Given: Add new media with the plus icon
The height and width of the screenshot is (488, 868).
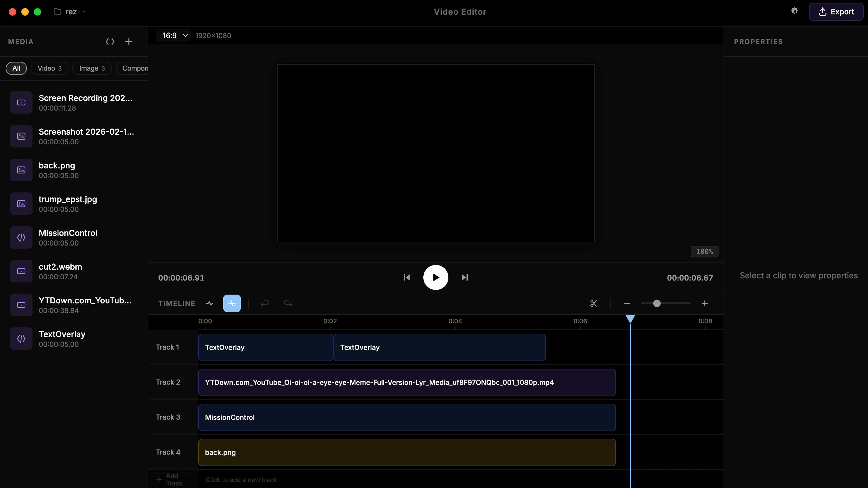Looking at the screenshot, I should coord(129,41).
